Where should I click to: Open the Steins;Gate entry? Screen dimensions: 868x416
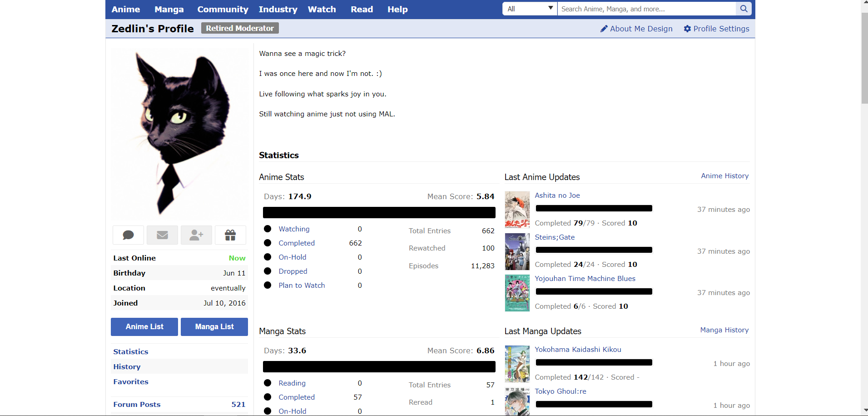tap(555, 237)
